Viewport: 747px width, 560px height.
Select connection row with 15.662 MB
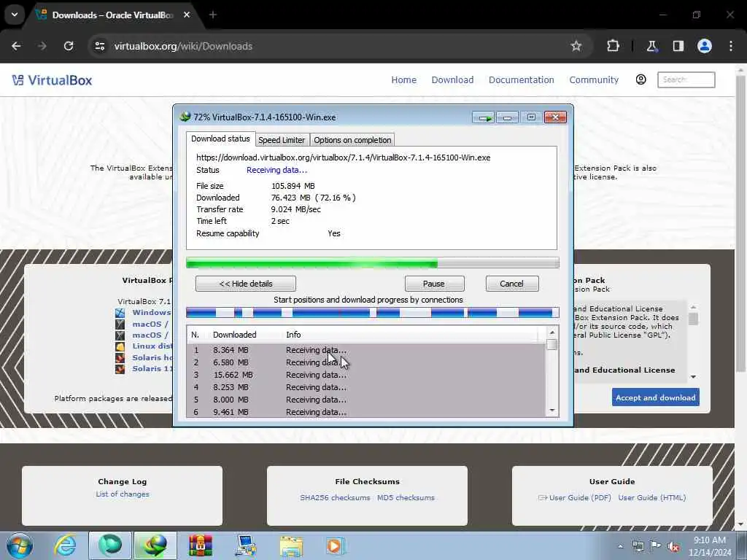(x=366, y=375)
